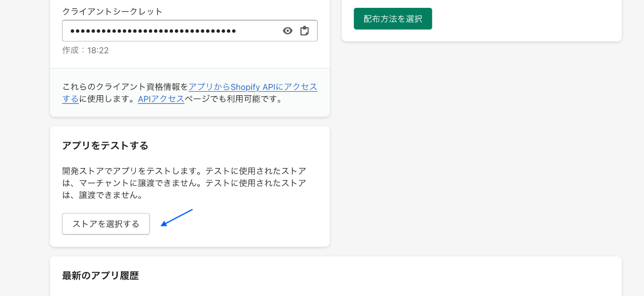
Task: Click the green 配布方法を選択 button
Action: (393, 19)
